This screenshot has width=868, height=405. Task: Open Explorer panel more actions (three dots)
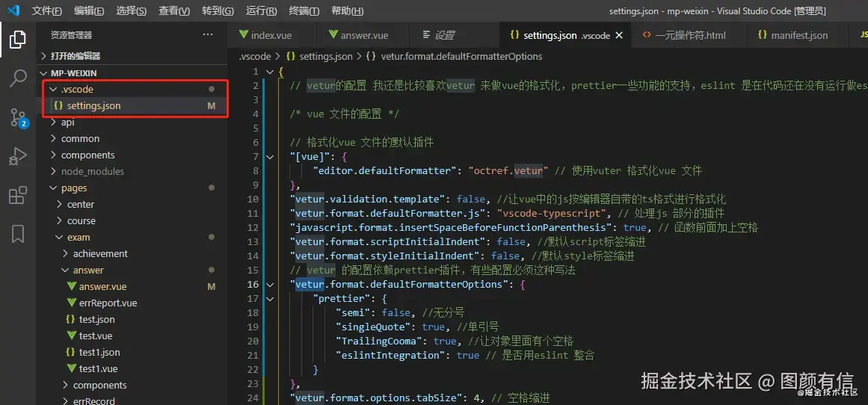point(208,35)
